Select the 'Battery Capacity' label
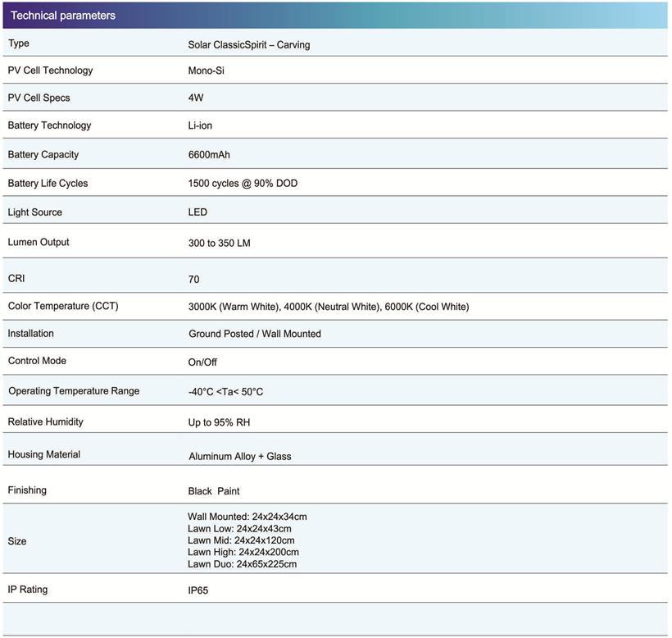The width and height of the screenshot is (672, 638). point(43,154)
